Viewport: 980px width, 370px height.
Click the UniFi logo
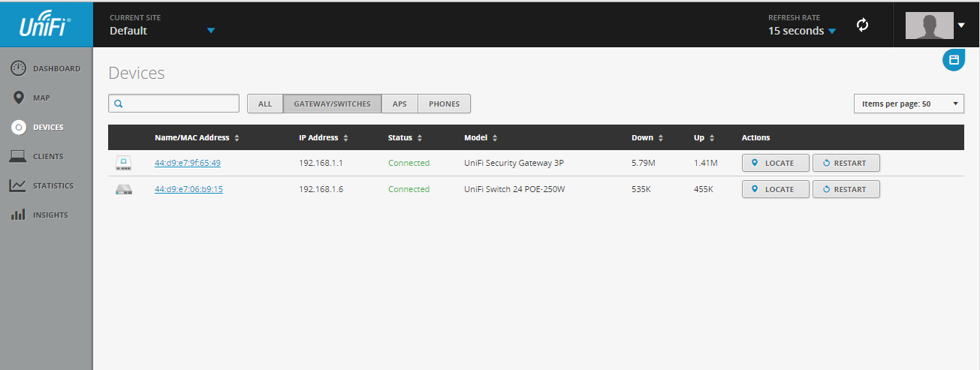point(46,25)
